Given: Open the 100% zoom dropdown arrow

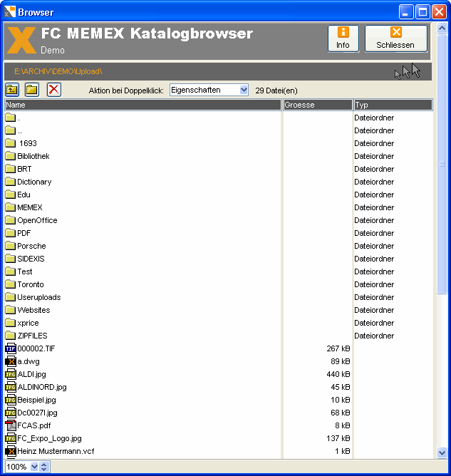Looking at the screenshot, I should (x=34, y=467).
